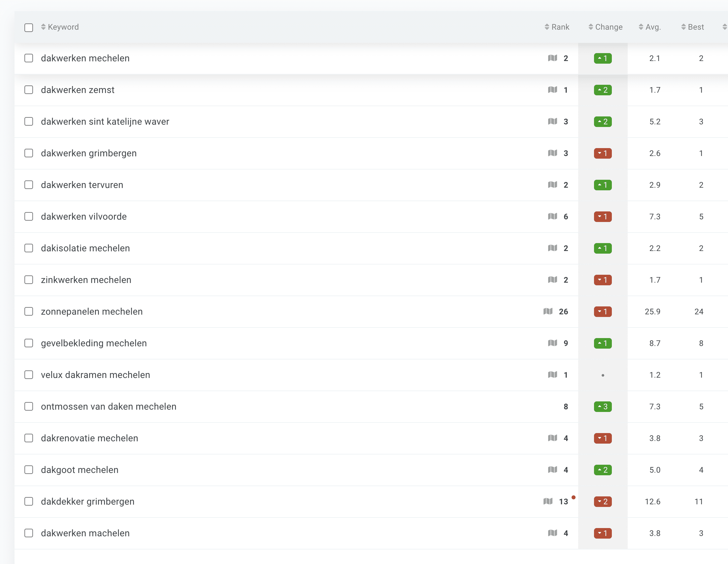
Task: Open the velux dakramen mechelen keyword
Action: pos(95,375)
